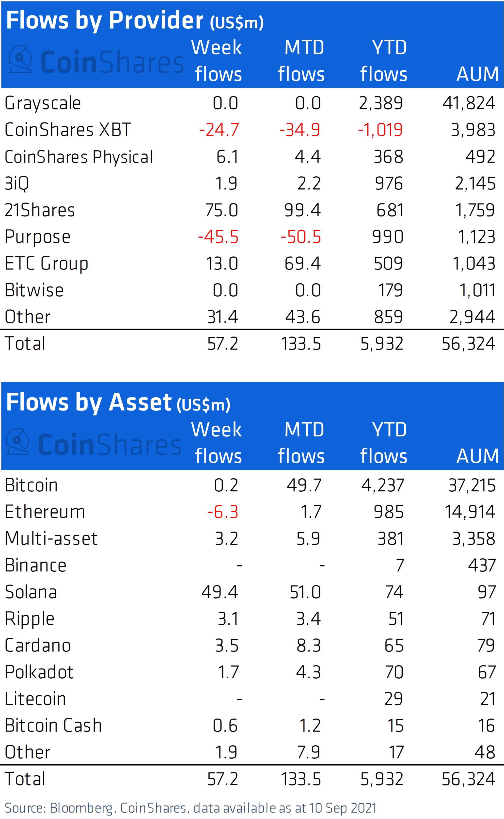Click CoinShares XBT week flows value -24.7
The width and height of the screenshot is (504, 819).
pos(219,130)
